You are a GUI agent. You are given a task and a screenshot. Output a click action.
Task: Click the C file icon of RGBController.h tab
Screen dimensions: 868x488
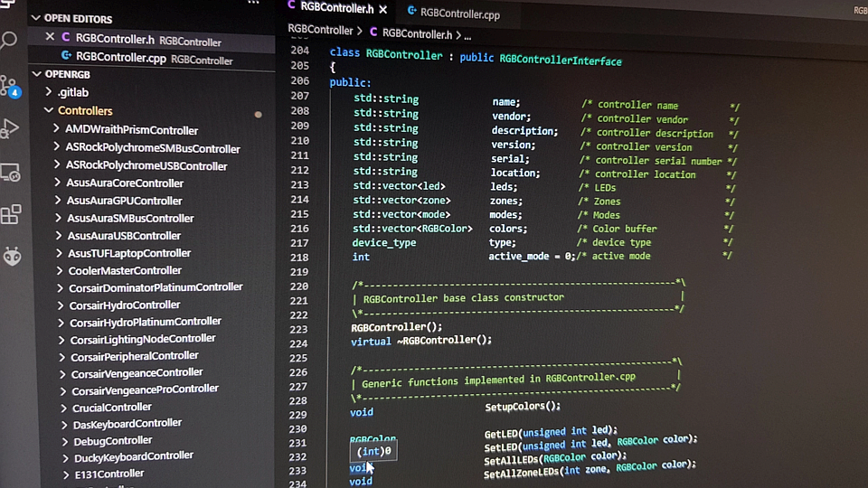(291, 5)
